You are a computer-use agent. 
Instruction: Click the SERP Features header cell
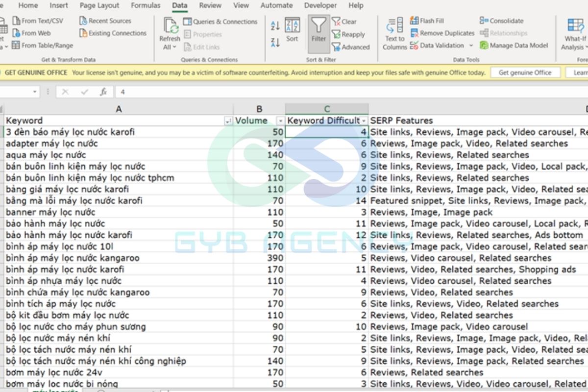pos(478,121)
